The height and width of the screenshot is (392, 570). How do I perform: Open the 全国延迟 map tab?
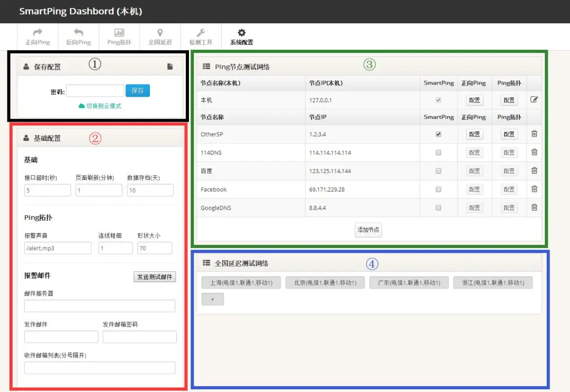coord(160,37)
